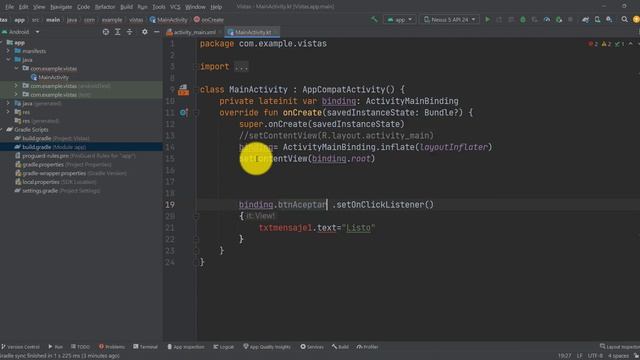Click the 4 spaces indent setting in status bar
This screenshot has height=360, width=640.
click(x=618, y=356)
